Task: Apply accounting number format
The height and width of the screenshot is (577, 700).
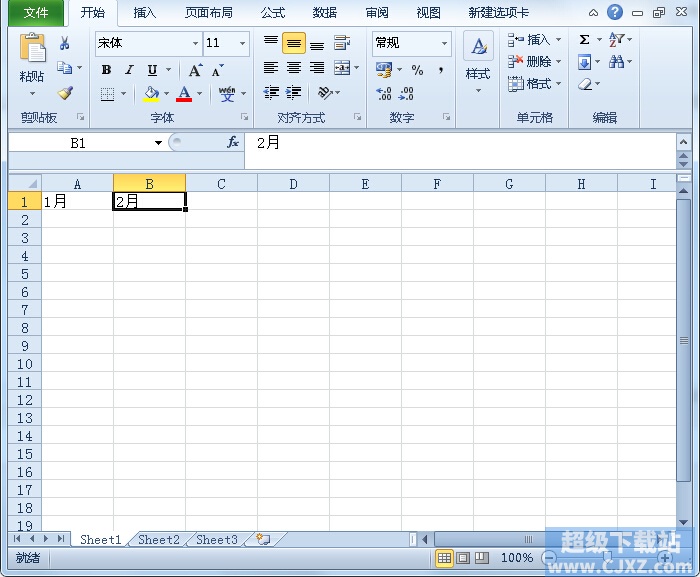Action: click(384, 70)
